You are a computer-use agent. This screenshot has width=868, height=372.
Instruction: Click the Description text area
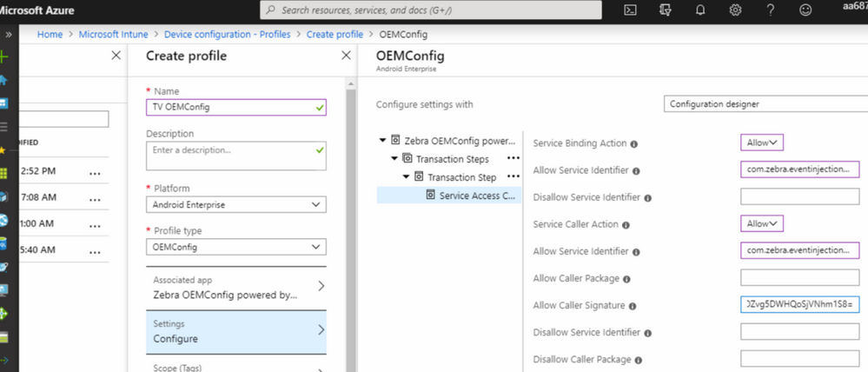[236, 156]
